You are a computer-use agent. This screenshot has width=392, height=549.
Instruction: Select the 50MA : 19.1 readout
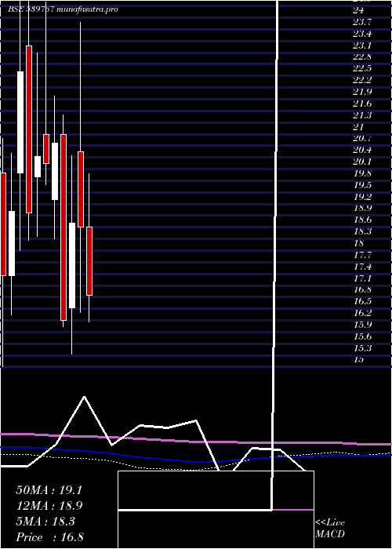[x=49, y=490]
